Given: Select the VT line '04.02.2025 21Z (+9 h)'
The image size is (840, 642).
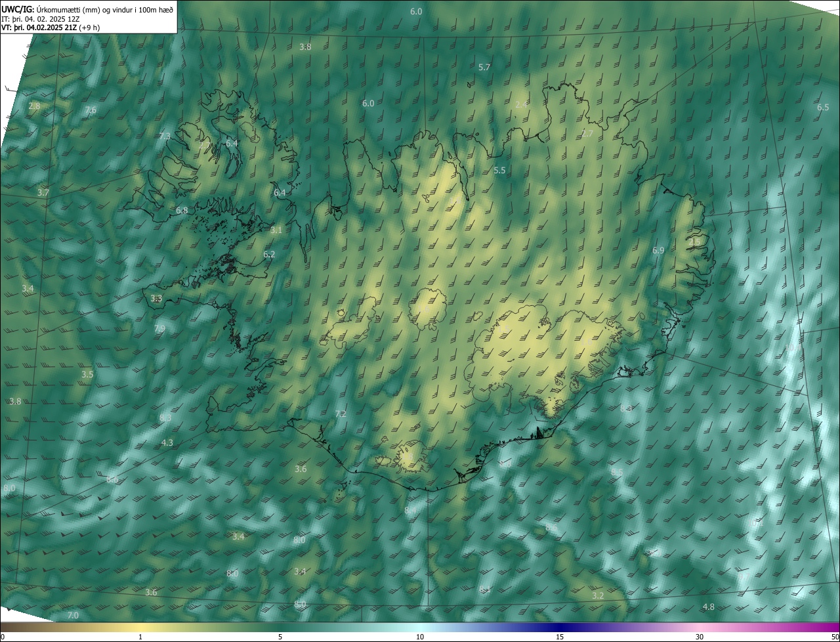Looking at the screenshot, I should point(62,28).
